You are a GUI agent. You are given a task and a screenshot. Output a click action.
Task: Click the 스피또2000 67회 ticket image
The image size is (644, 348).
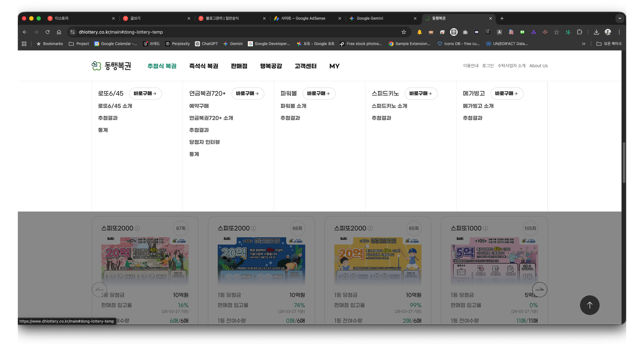coord(145,261)
